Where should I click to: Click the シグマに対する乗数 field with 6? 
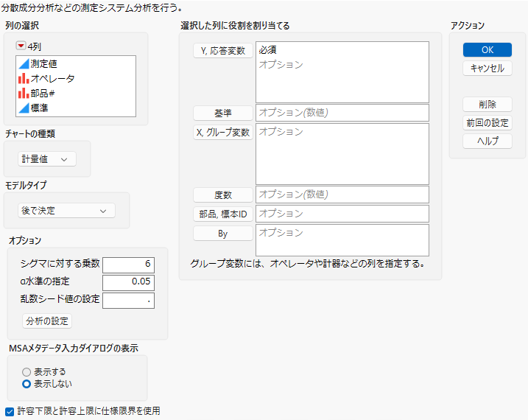click(x=129, y=265)
